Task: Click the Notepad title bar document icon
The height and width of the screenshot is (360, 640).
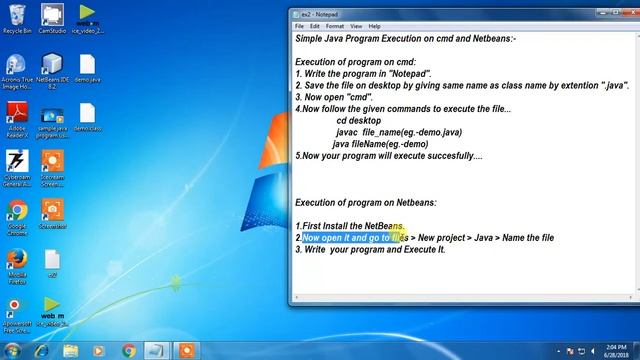Action: (296, 14)
